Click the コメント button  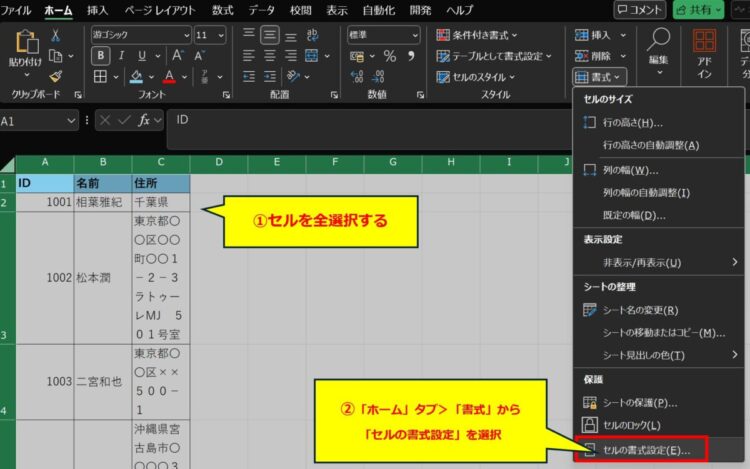[640, 10]
